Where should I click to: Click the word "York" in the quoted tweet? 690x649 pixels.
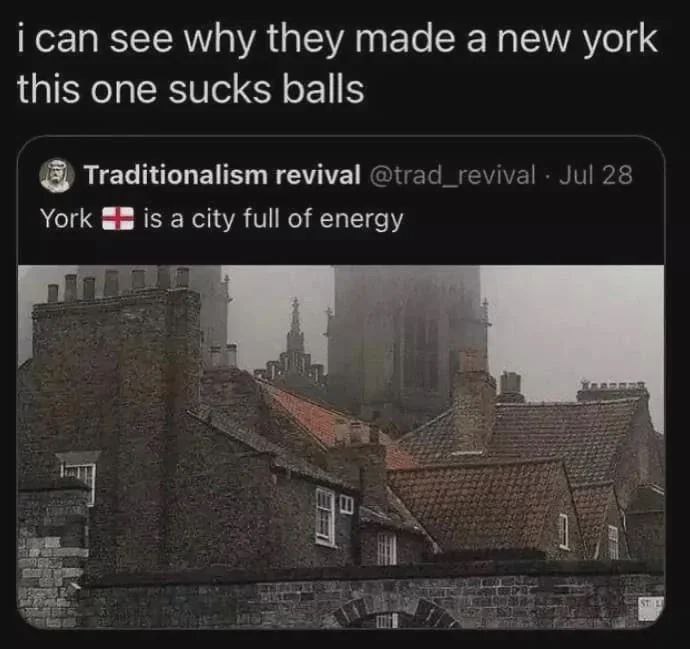pyautogui.click(x=66, y=219)
